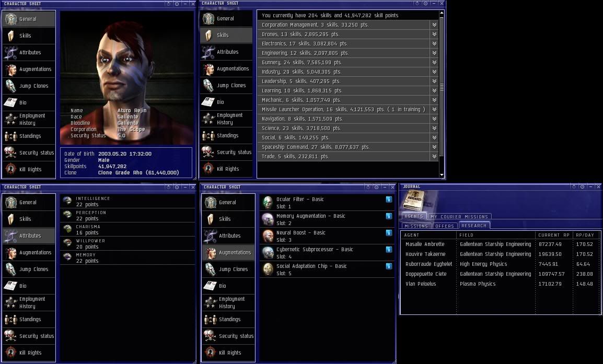
Task: Switch to My Courier Missions tab
Action: (459, 217)
